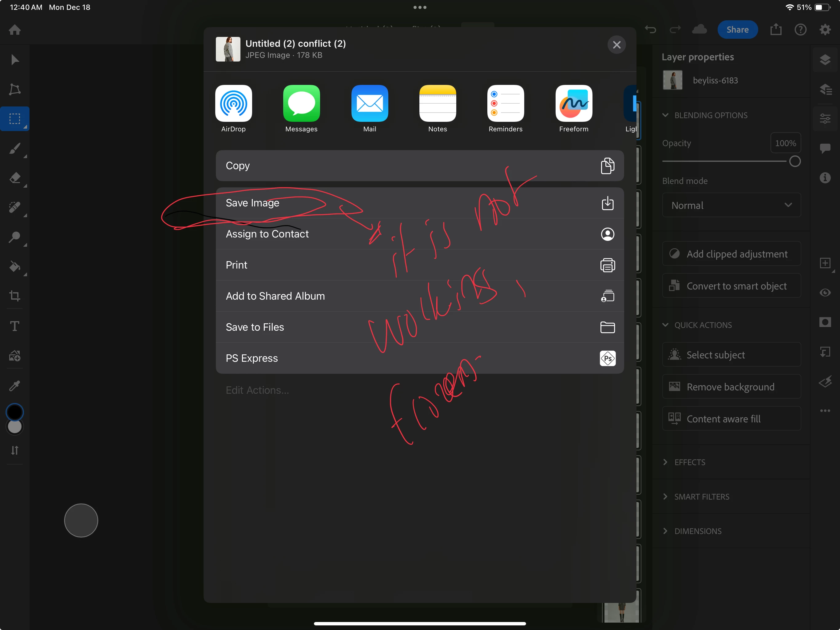Open the Normal blend mode dropdown
The height and width of the screenshot is (630, 840).
pos(731,205)
